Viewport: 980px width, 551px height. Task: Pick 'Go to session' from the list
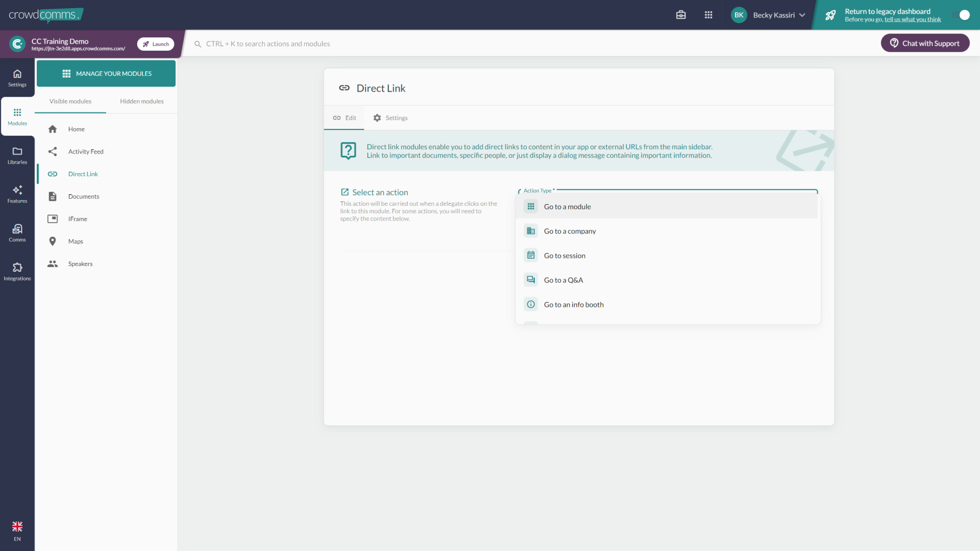click(564, 255)
